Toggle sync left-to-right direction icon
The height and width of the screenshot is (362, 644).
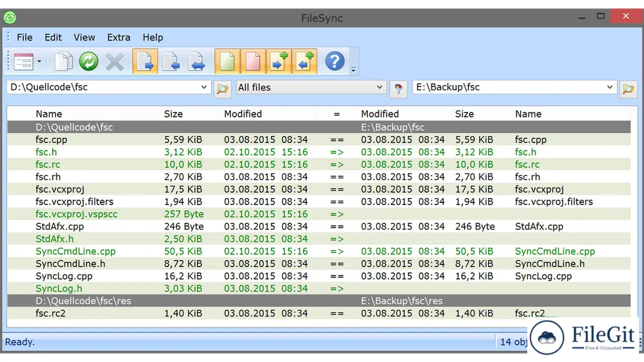click(x=145, y=61)
